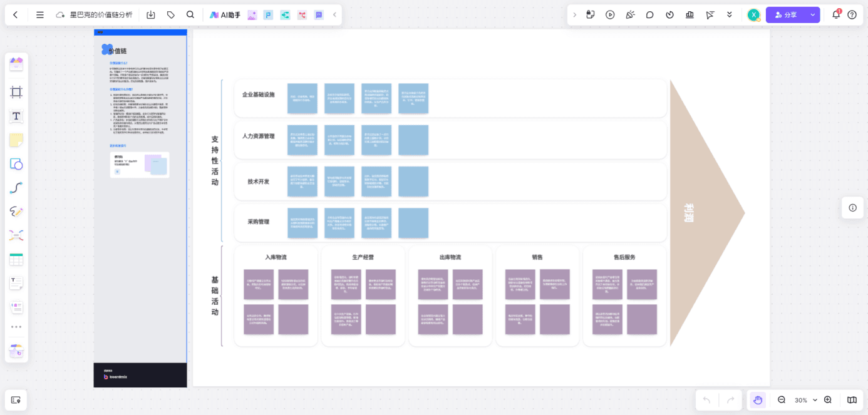Viewport: 868px width, 415px height.
Task: Open more tools via three dots
Action: coord(16,327)
